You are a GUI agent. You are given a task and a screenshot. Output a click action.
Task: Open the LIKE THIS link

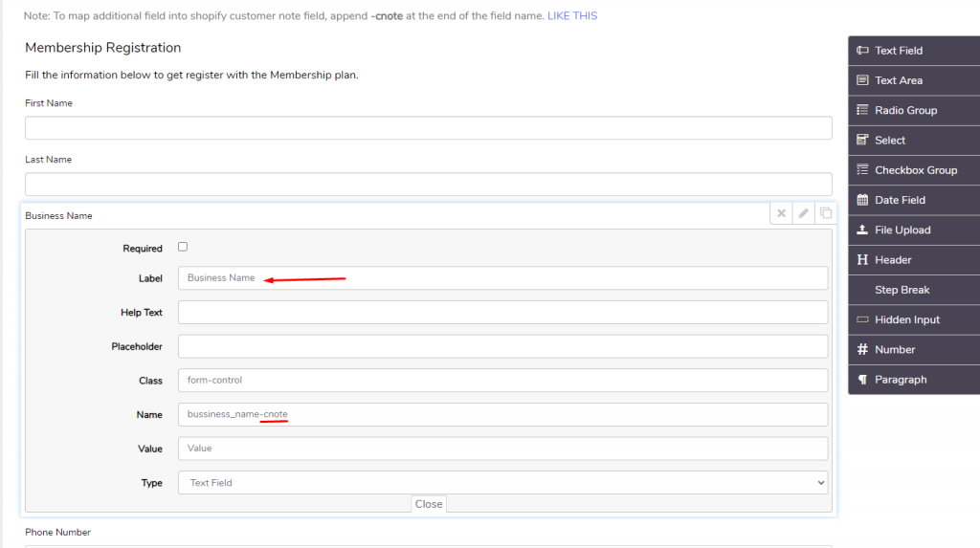point(572,16)
